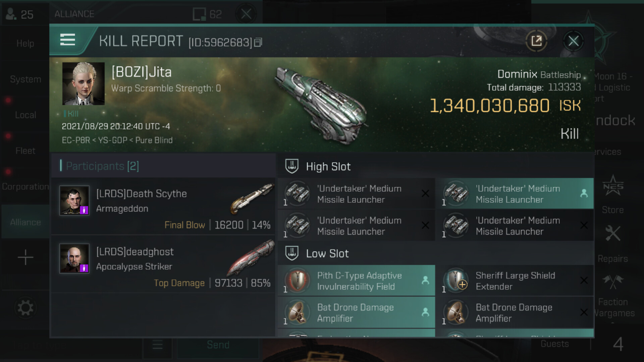
Task: Open the kill report hamburger menu
Action: click(67, 40)
